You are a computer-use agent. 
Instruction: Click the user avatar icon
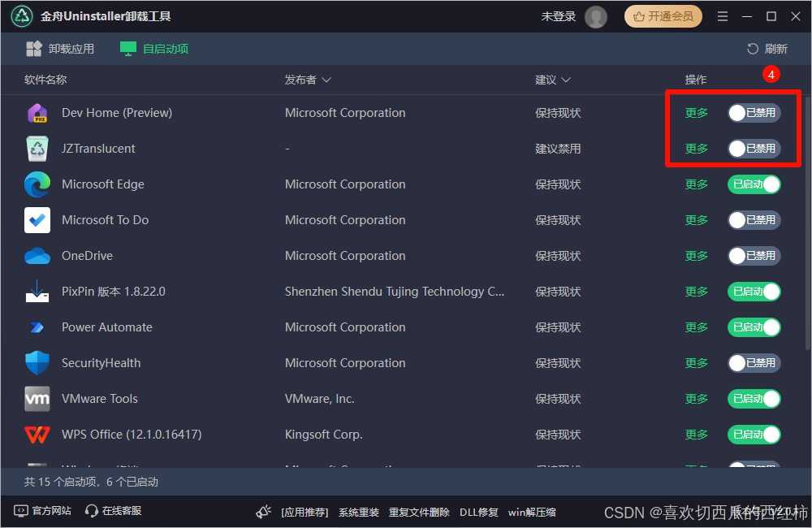(x=595, y=16)
